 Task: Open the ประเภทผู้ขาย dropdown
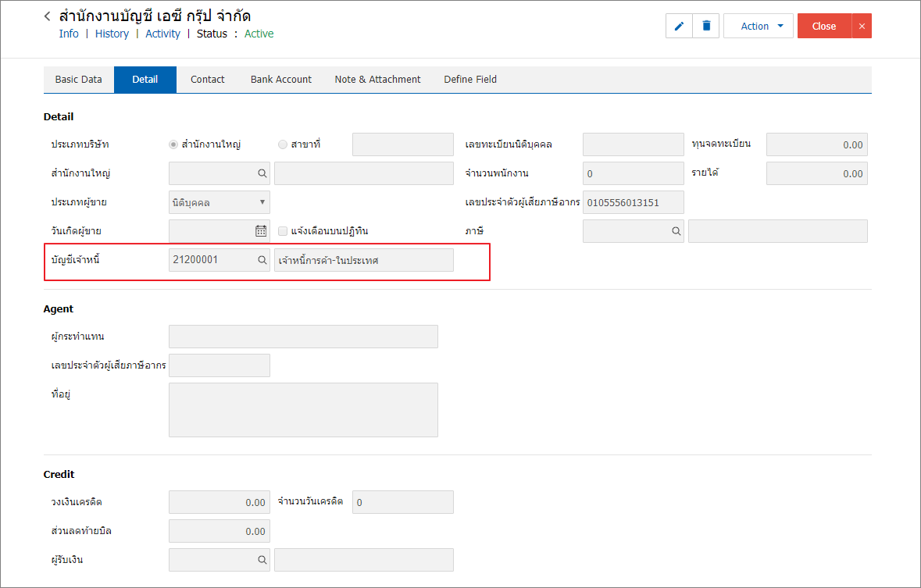(x=219, y=202)
